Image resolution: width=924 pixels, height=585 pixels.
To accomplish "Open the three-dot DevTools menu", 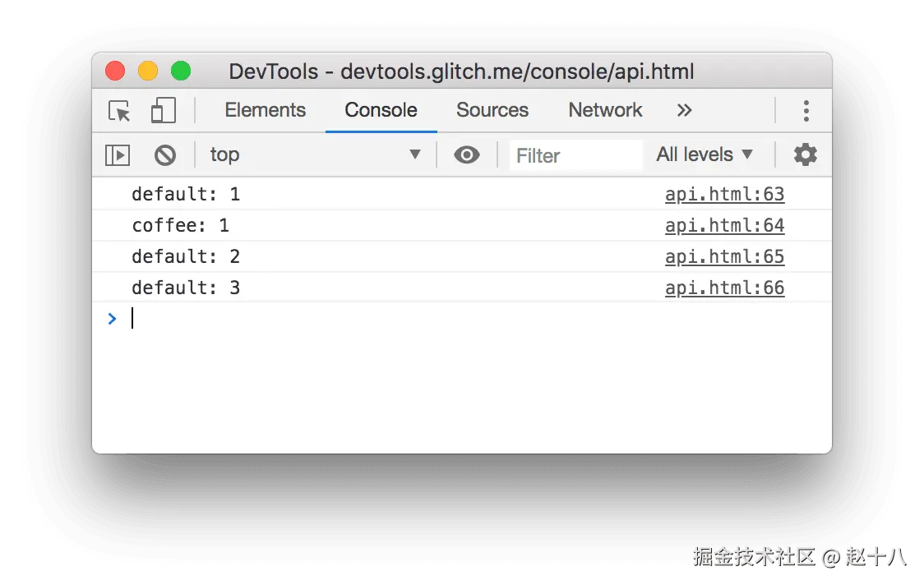I will 806,111.
